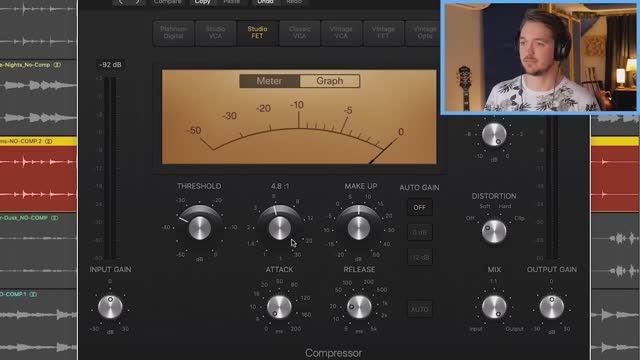Switch to the Vintage FET model tab
This screenshot has width=640, height=360.
383,33
